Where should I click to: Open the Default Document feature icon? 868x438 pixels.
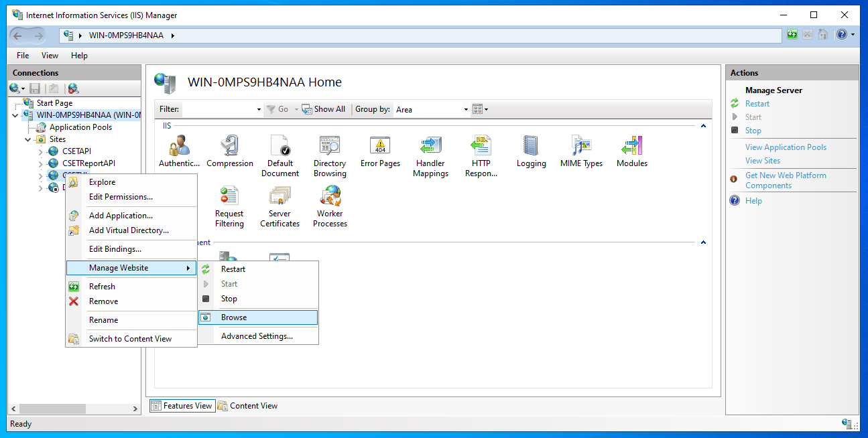coord(280,156)
